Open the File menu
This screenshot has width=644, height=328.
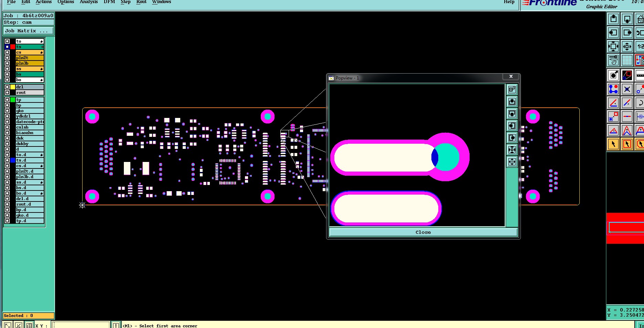[11, 2]
